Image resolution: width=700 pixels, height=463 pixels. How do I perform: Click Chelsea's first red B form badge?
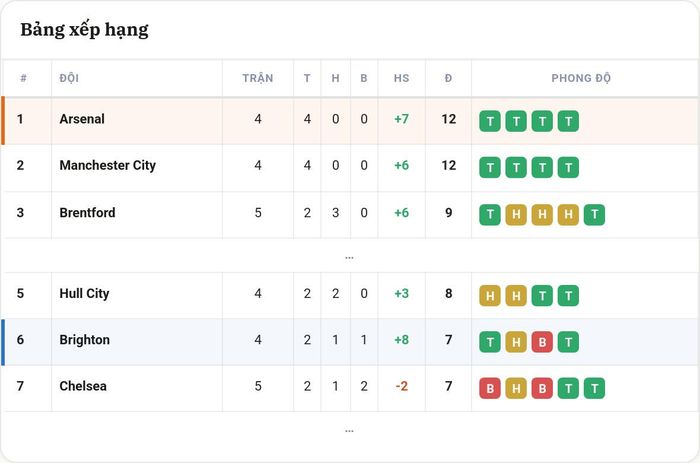point(490,388)
